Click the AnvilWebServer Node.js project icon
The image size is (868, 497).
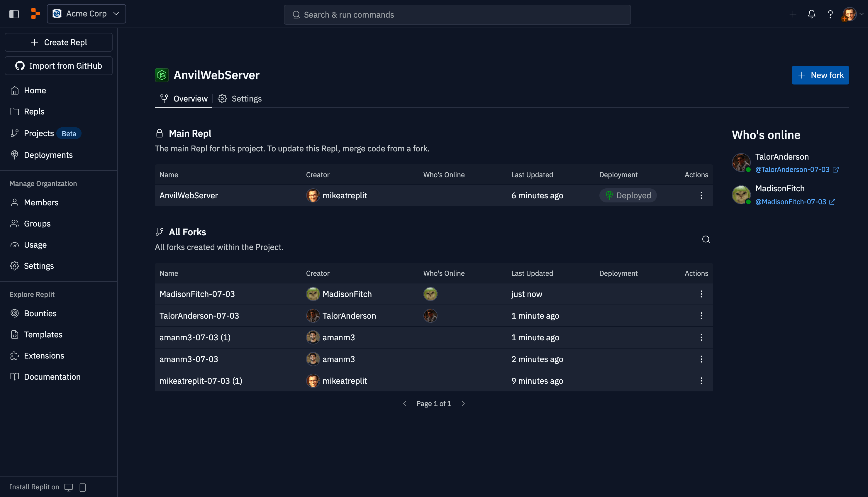pyautogui.click(x=162, y=75)
